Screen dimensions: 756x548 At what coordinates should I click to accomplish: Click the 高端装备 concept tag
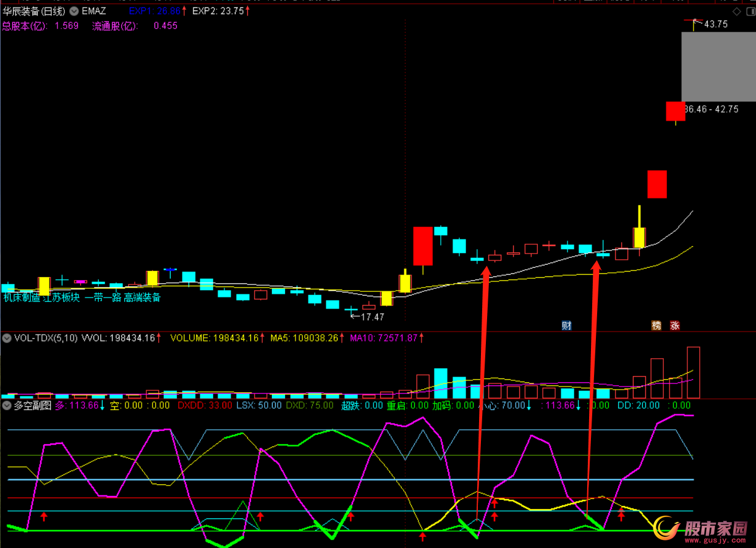coord(142,298)
